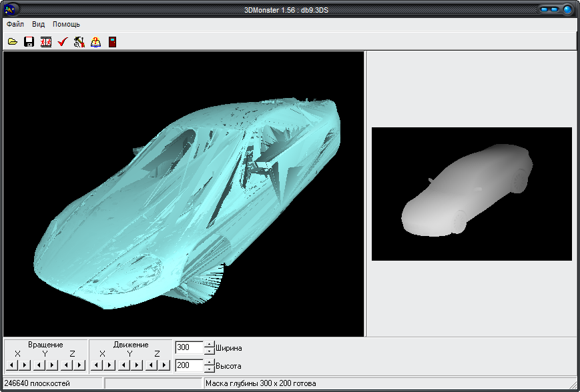Image resolution: width=580 pixels, height=392 pixels.
Task: Open help book with question mark icon
Action: tap(96, 42)
